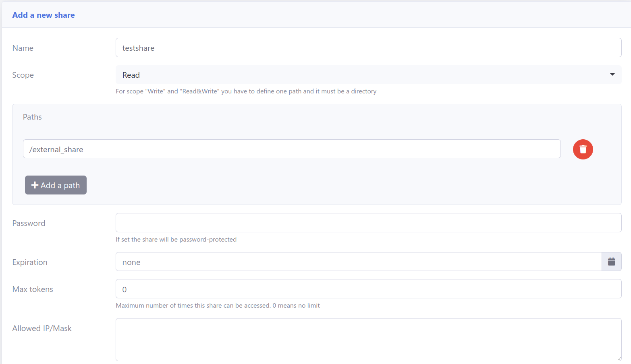This screenshot has width=631, height=364.
Task: Click the Password field label
Action: tap(29, 223)
